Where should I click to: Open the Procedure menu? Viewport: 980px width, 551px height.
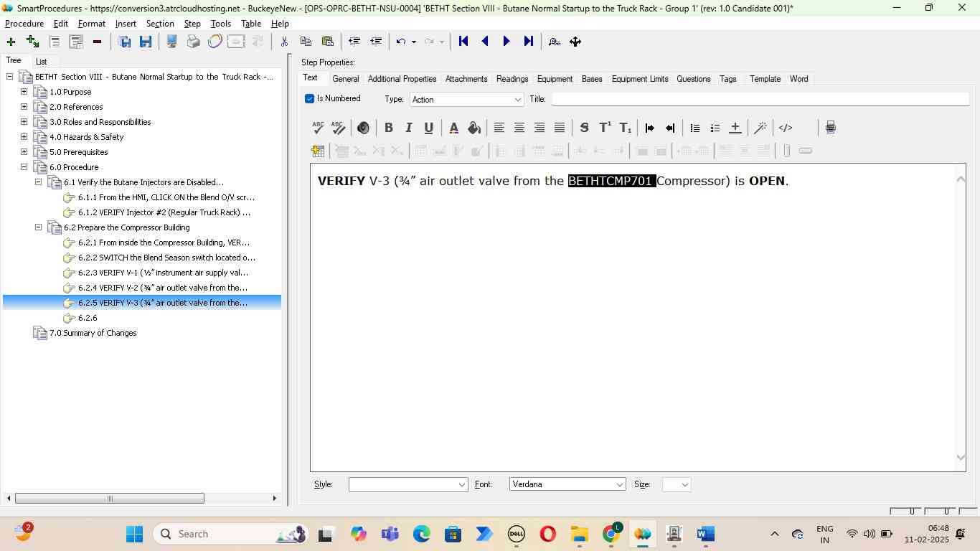click(x=24, y=24)
